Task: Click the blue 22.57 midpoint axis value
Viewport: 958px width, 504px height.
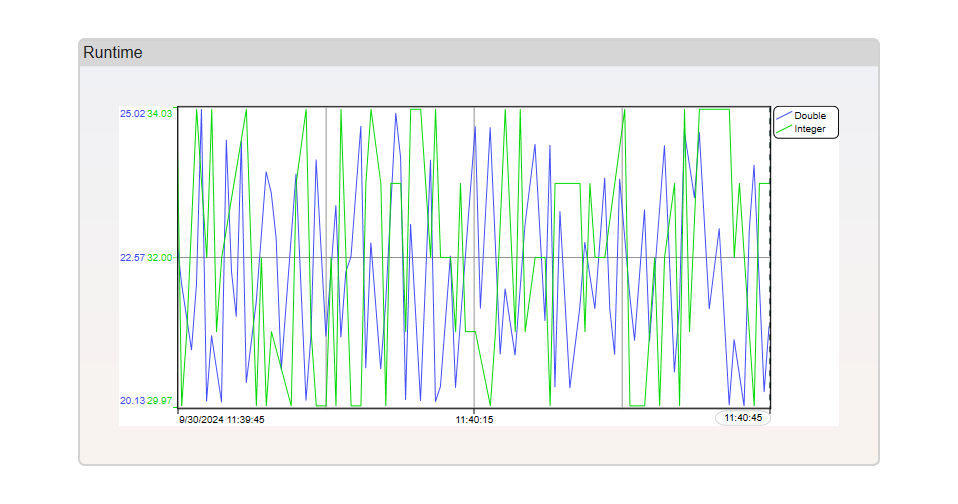Action: [132, 258]
